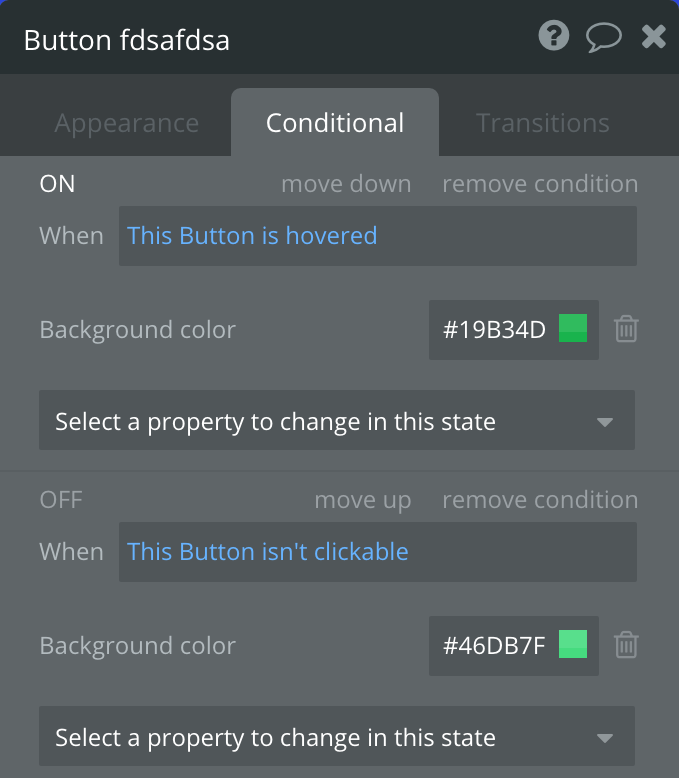Toggle the OFF indicator of second condition
The width and height of the screenshot is (679, 778).
[60, 500]
